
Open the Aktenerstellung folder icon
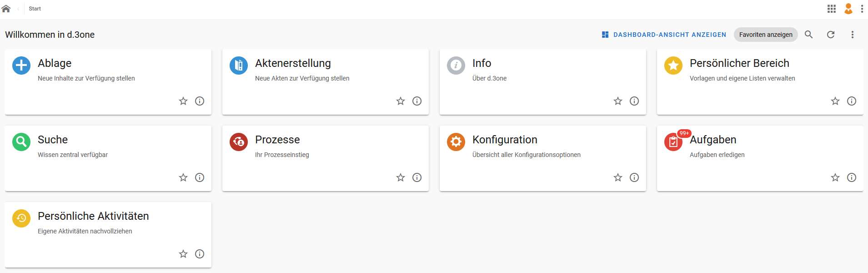point(239,66)
